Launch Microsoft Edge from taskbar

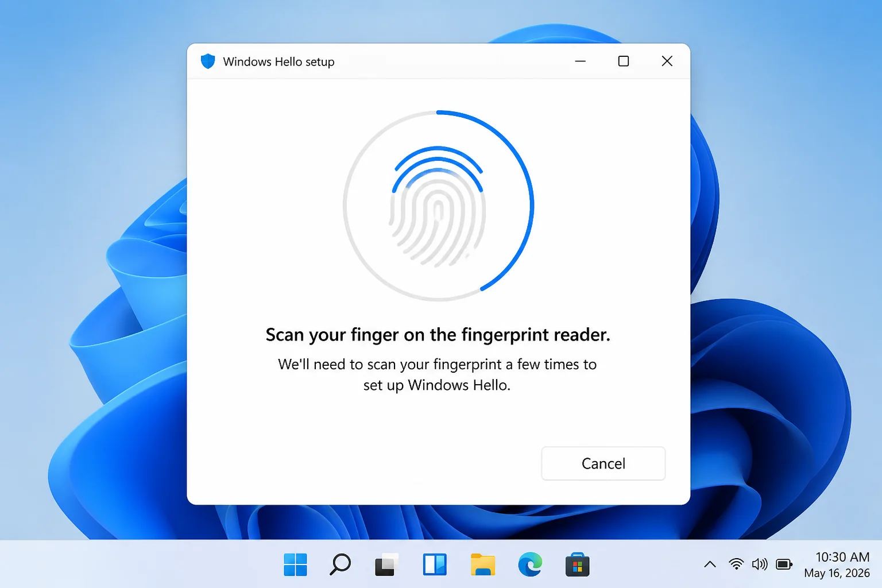tap(530, 564)
